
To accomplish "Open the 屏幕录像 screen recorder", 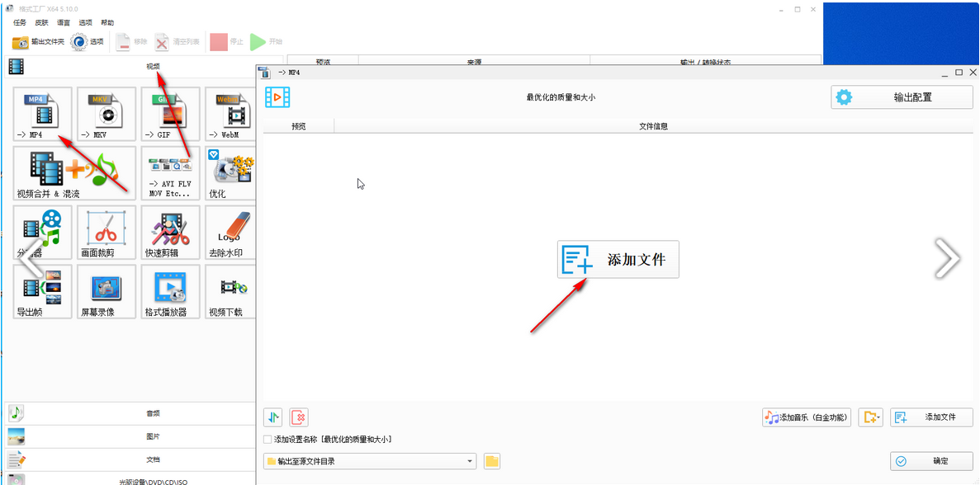I will (x=107, y=291).
